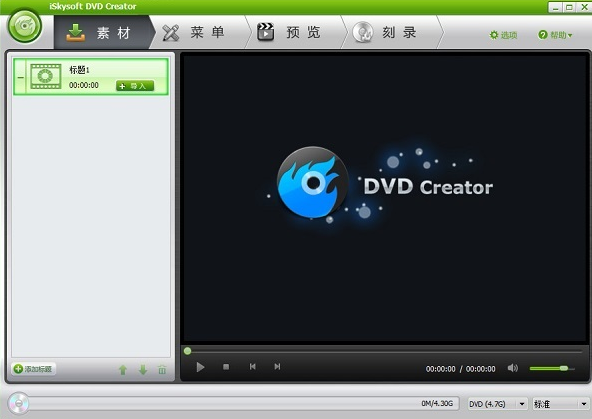Screen dimensions: 592x419
Task: Play the video preview
Action: point(200,367)
